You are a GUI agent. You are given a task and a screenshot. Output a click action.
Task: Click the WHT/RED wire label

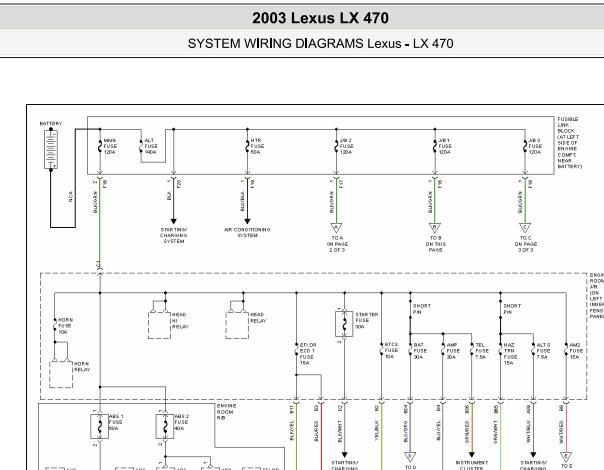coord(561,432)
